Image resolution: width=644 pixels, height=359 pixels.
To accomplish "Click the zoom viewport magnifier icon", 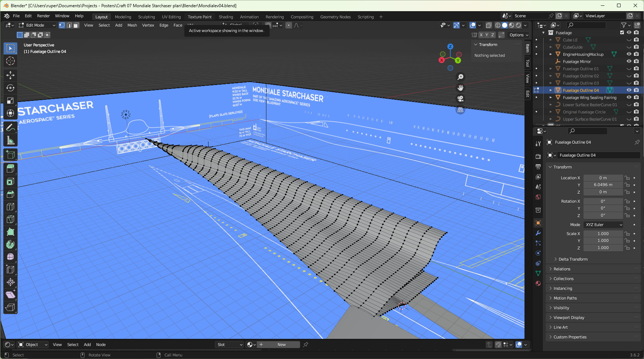I will [x=460, y=77].
